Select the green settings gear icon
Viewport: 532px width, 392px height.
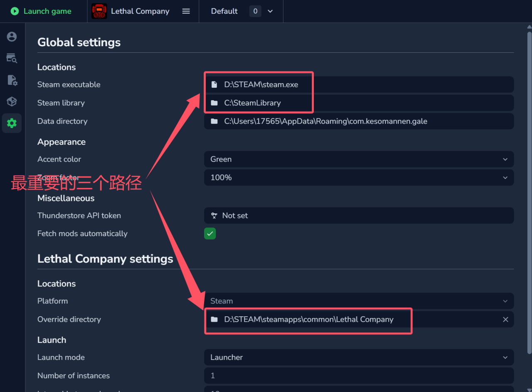(x=12, y=123)
